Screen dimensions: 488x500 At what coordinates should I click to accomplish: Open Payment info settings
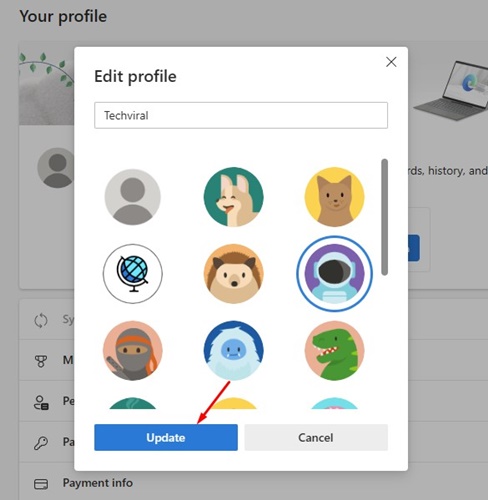coord(98,483)
